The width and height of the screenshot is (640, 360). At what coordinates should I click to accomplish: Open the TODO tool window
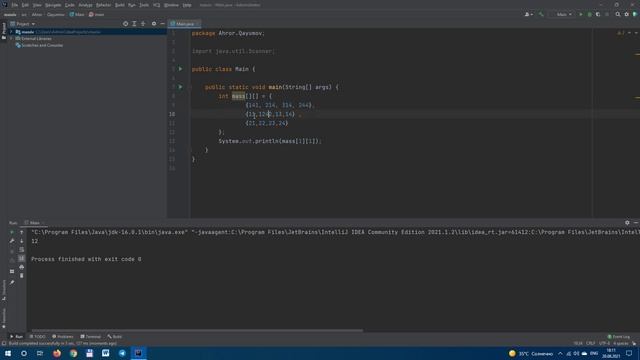click(x=38, y=337)
